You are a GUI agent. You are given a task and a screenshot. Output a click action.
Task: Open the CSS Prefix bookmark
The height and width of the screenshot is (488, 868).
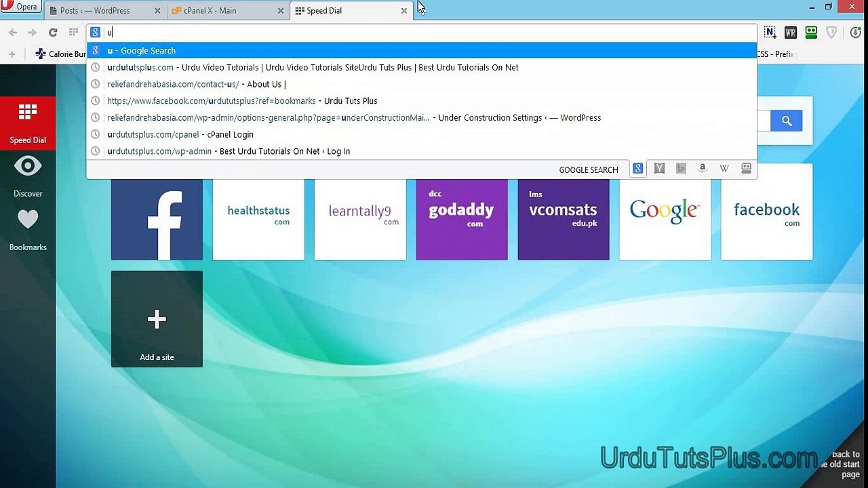tap(777, 54)
